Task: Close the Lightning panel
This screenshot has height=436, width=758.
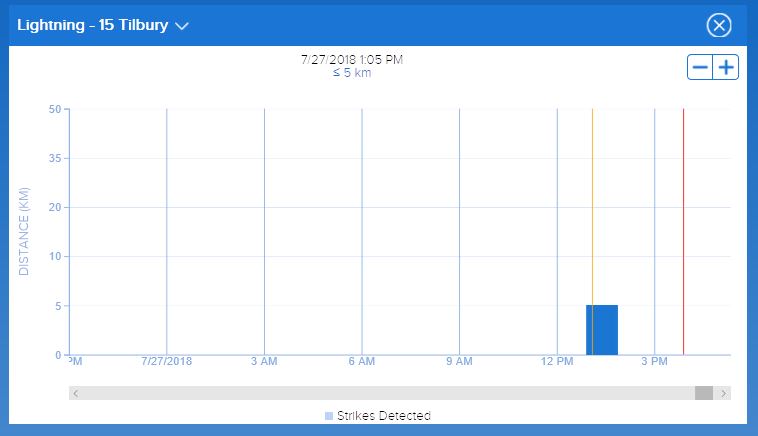Action: (719, 27)
